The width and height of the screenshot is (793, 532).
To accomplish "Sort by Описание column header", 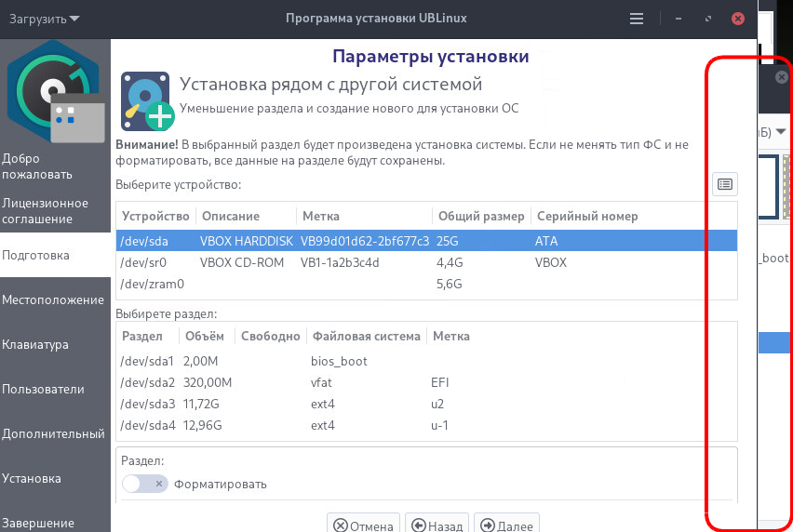I will (x=246, y=216).
